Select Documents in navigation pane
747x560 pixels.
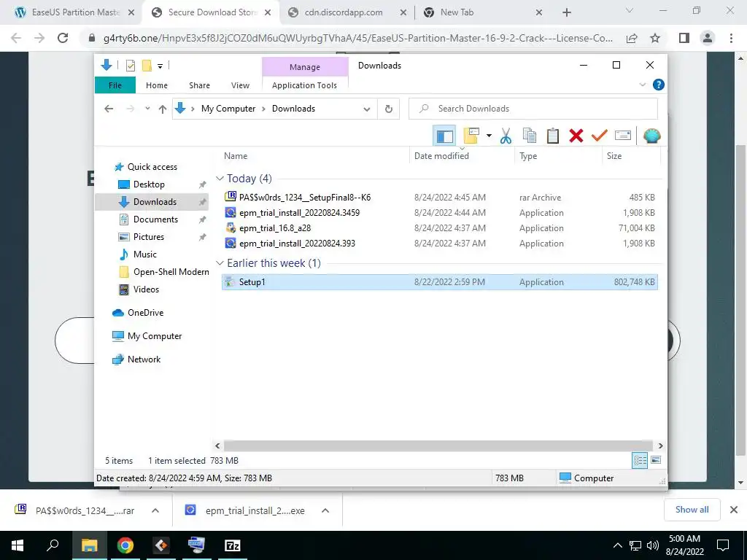pos(156,219)
